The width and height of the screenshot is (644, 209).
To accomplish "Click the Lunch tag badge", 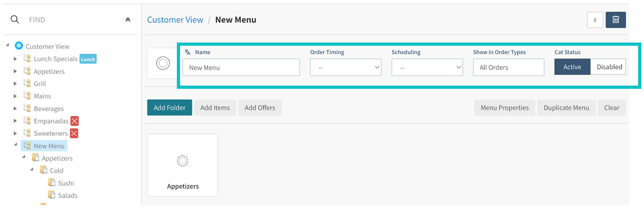I will pyautogui.click(x=88, y=59).
